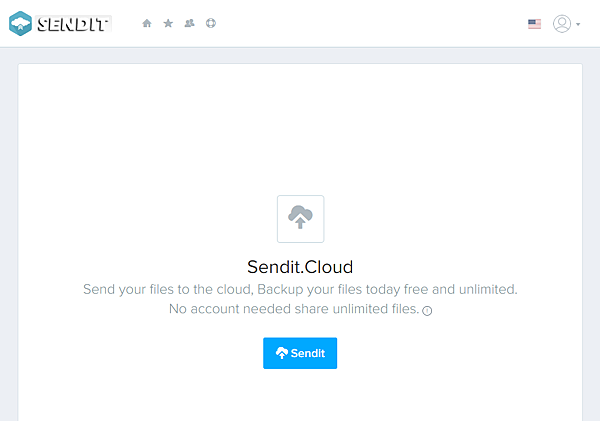600x421 pixels.
Task: Click the info icon after 'unlimited files.'
Action: click(x=427, y=311)
